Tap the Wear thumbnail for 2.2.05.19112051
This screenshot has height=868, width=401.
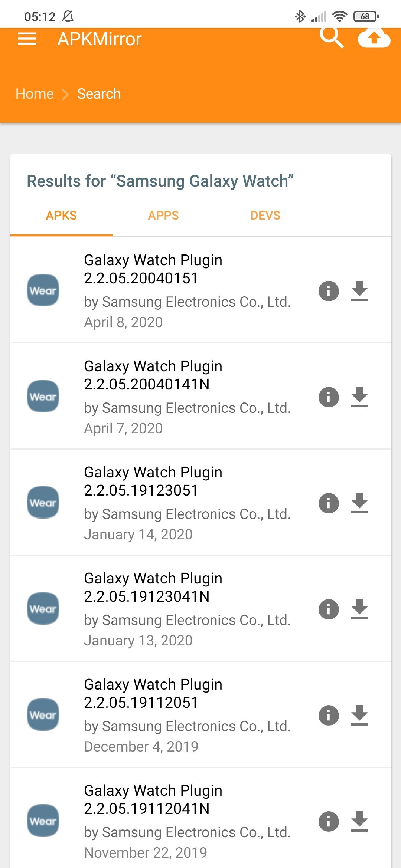click(43, 715)
